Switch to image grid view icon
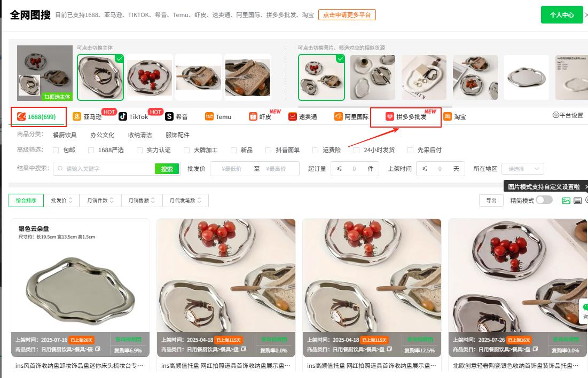This screenshot has height=378, width=588. coord(566,201)
